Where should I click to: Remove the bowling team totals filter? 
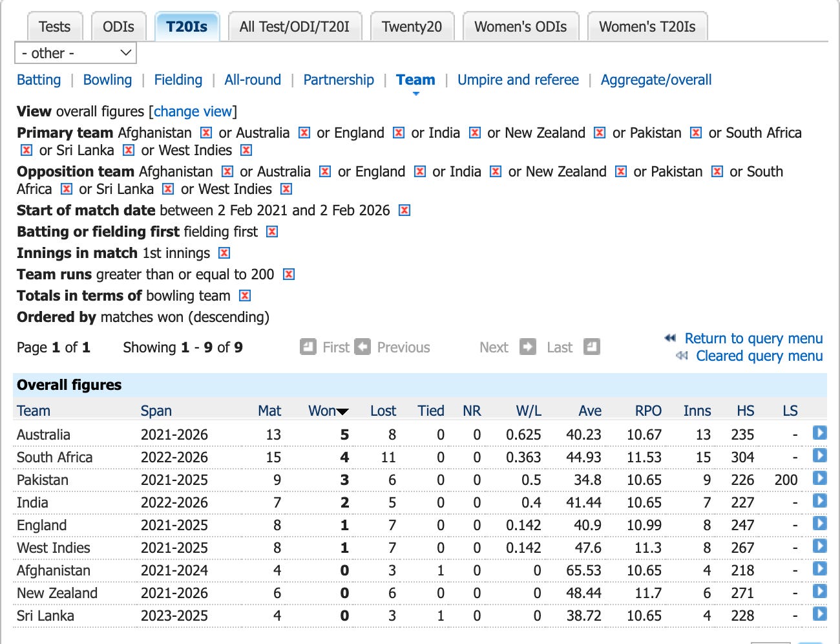245,295
